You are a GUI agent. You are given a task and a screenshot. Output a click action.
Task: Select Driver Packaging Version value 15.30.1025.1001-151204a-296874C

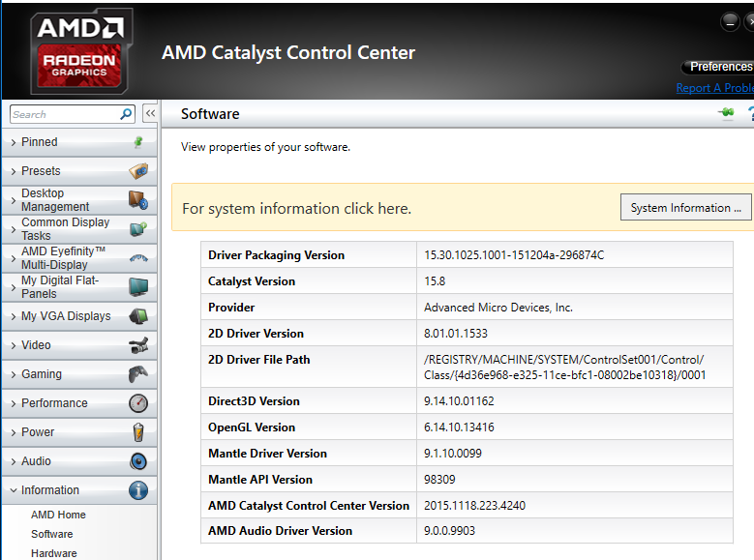tap(514, 254)
